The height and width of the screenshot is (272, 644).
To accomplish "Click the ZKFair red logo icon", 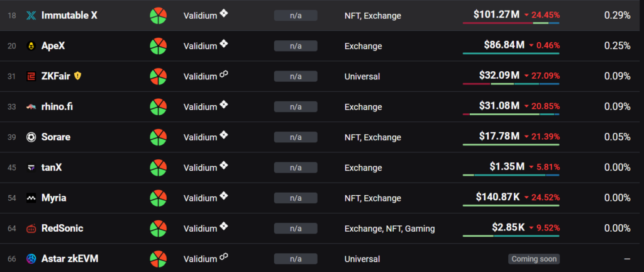I will coord(31,76).
